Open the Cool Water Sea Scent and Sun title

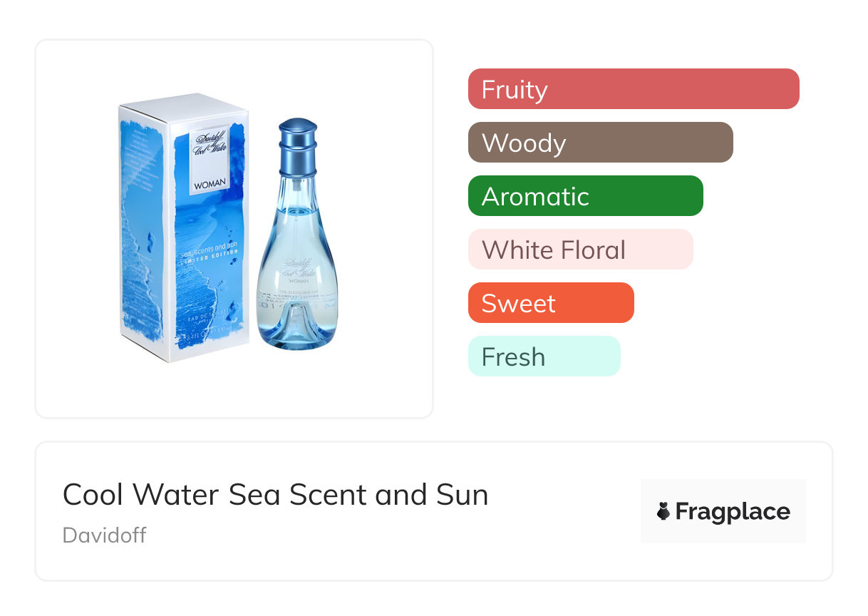pos(276,495)
